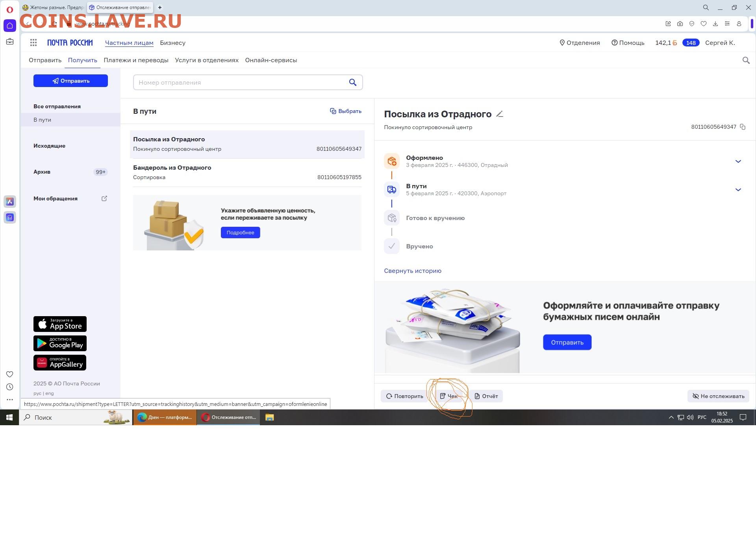Click Подробнее on declared value banner
Viewport: 756px width, 552px height.
tap(240, 232)
